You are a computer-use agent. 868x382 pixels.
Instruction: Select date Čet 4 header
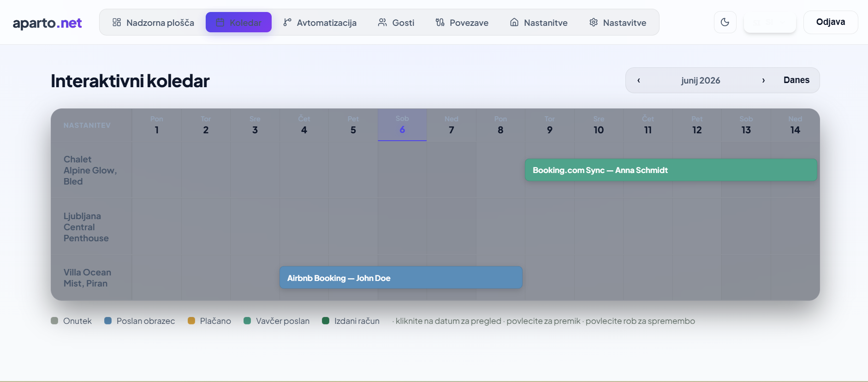point(304,125)
